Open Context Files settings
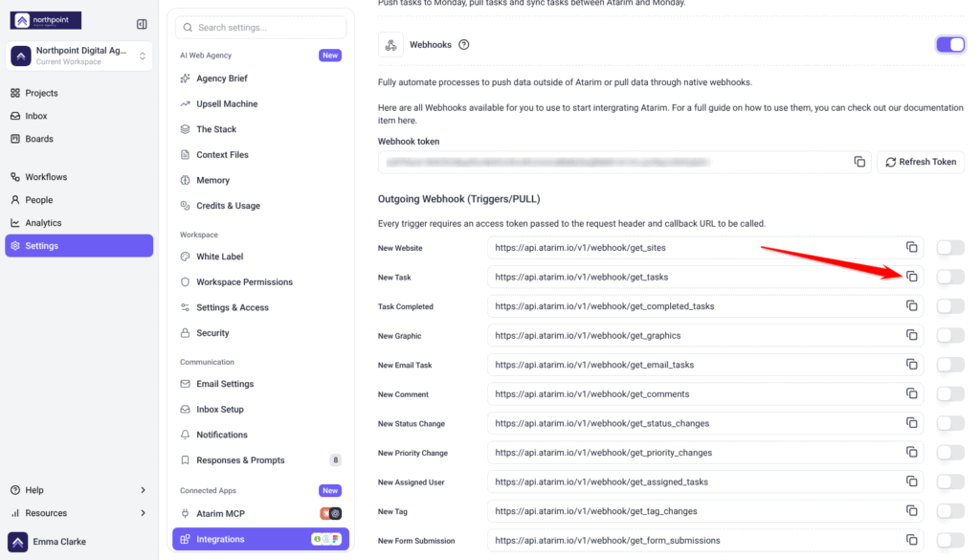 coord(222,154)
